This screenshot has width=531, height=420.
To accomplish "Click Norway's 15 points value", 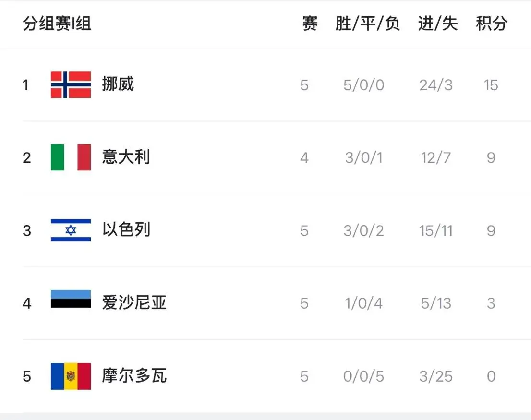I will point(491,85).
